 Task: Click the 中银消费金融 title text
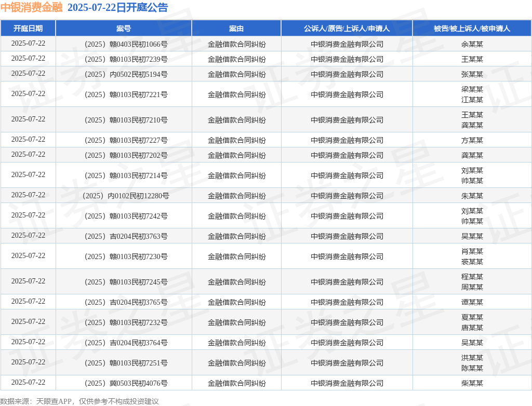[x=32, y=8]
